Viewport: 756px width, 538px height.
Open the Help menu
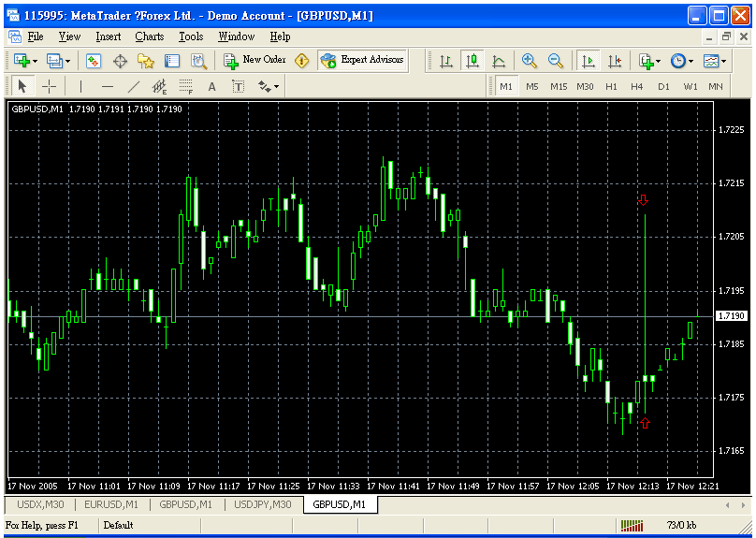click(280, 36)
